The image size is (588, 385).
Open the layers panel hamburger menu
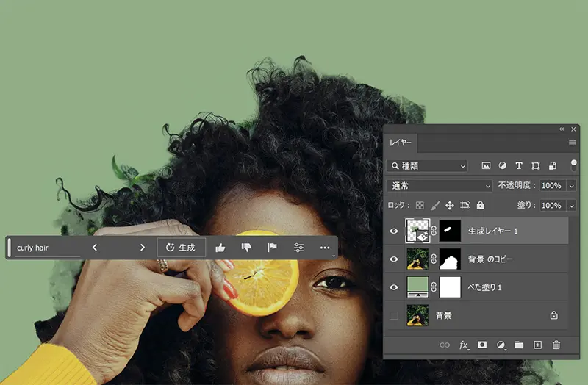pyautogui.click(x=573, y=143)
